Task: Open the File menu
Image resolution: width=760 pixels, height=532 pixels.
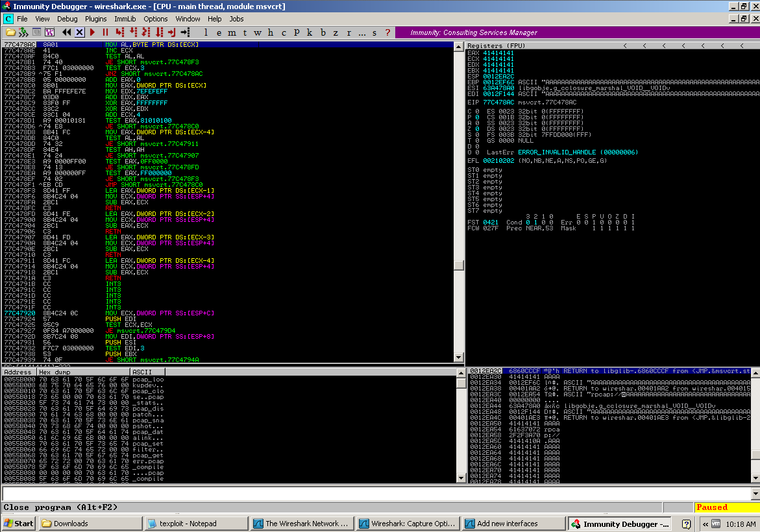Action: click(22, 19)
